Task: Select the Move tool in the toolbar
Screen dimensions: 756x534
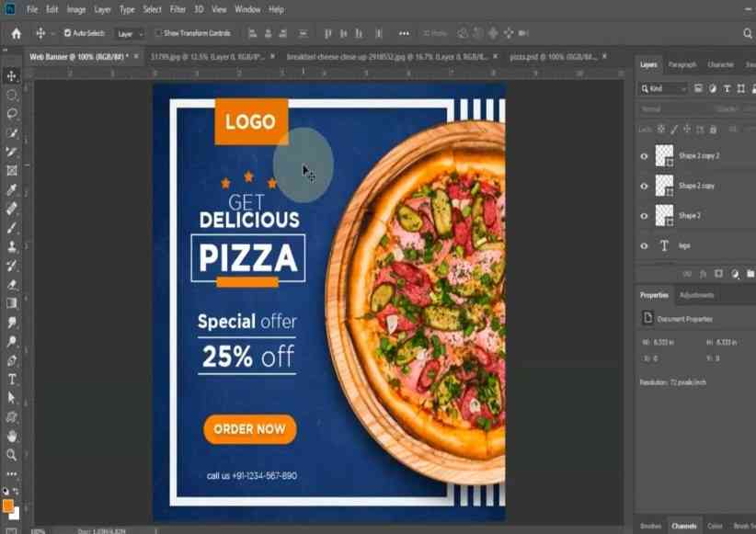Action: pyautogui.click(x=12, y=75)
